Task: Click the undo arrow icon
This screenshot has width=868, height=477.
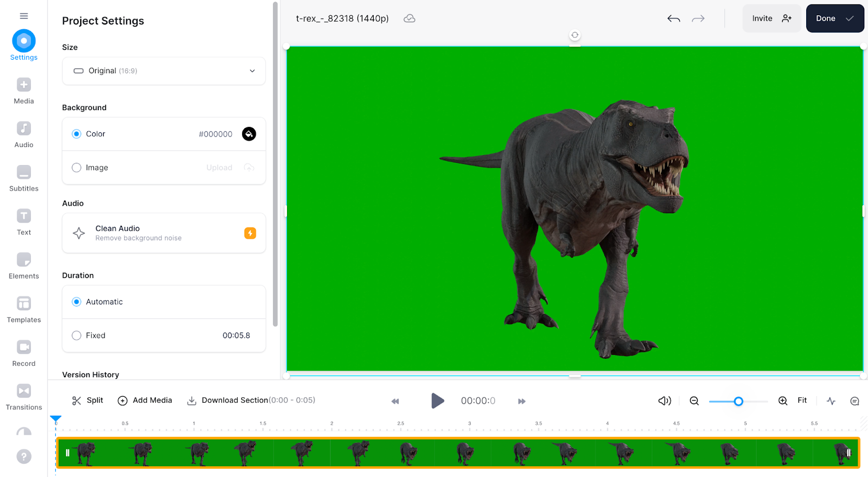Action: pos(673,18)
